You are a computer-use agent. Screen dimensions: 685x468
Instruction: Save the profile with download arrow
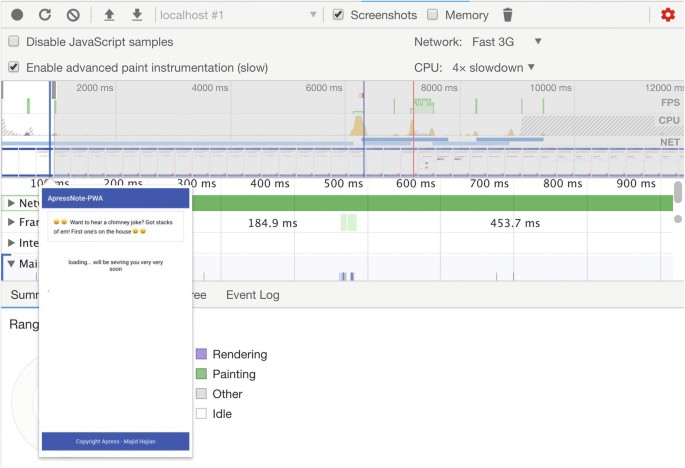(x=137, y=15)
